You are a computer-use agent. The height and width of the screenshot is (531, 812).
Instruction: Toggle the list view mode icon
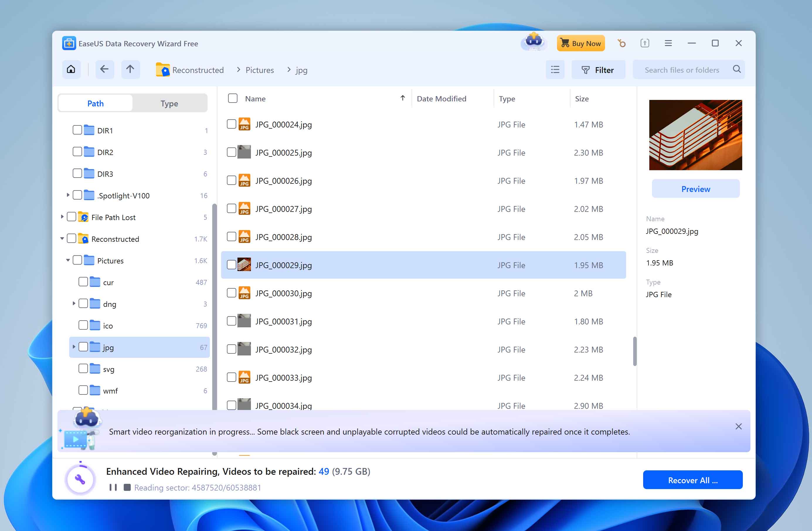(x=555, y=69)
